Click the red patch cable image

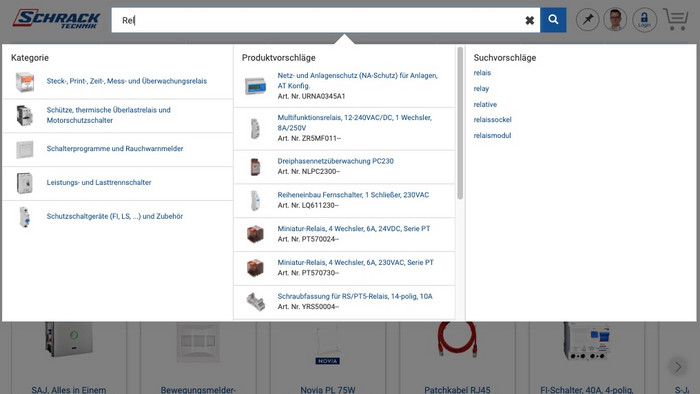pyautogui.click(x=457, y=339)
